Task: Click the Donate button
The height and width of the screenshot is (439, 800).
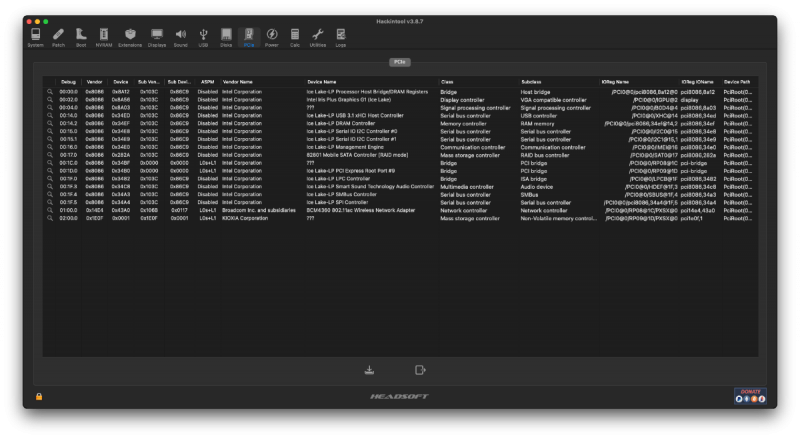Action: pyautogui.click(x=750, y=396)
